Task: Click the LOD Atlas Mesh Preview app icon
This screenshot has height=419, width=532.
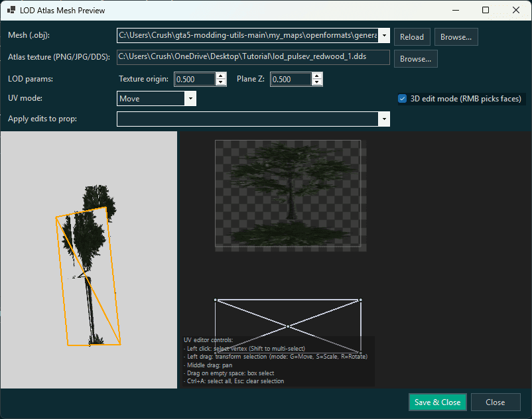Action: (x=9, y=10)
